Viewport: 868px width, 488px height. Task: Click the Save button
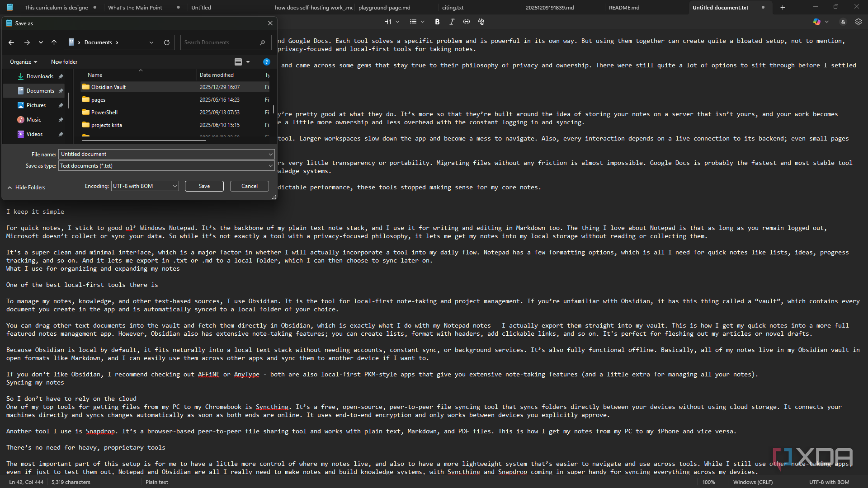(204, 186)
